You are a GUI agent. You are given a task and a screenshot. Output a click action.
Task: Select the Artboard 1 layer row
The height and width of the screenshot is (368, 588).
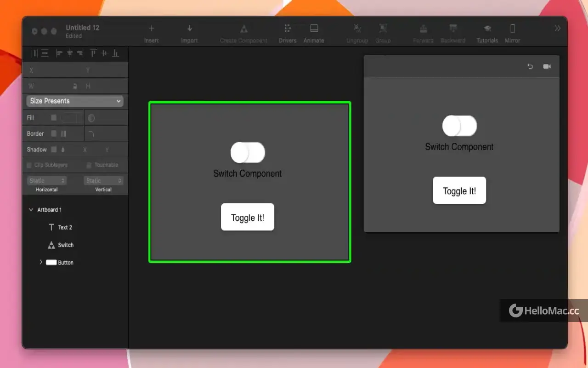point(75,210)
